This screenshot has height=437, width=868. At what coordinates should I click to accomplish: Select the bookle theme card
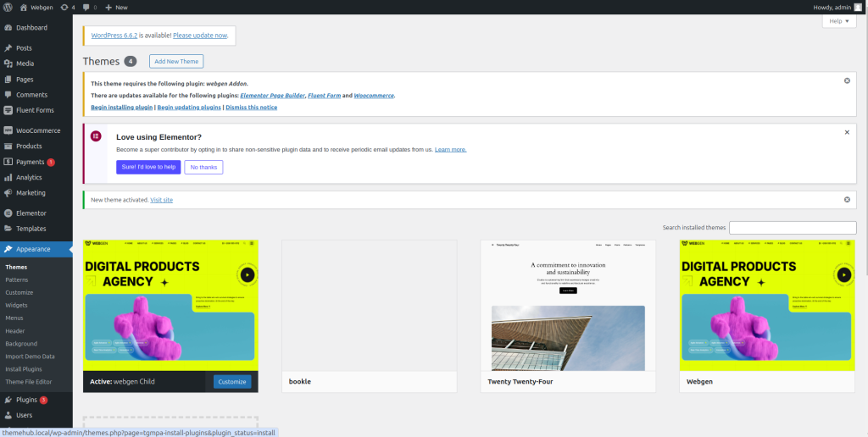tap(370, 316)
